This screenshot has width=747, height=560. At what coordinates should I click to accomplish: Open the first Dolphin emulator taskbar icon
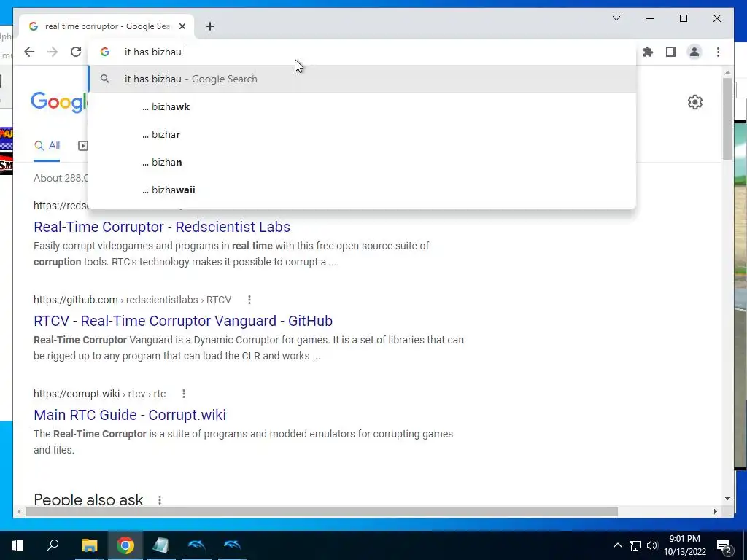196,545
